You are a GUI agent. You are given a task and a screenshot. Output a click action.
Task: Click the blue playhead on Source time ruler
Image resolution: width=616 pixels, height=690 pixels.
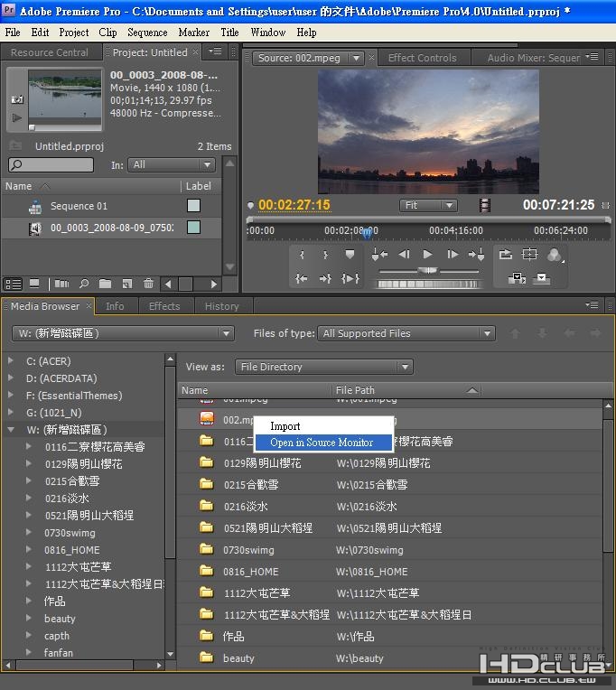click(x=367, y=234)
